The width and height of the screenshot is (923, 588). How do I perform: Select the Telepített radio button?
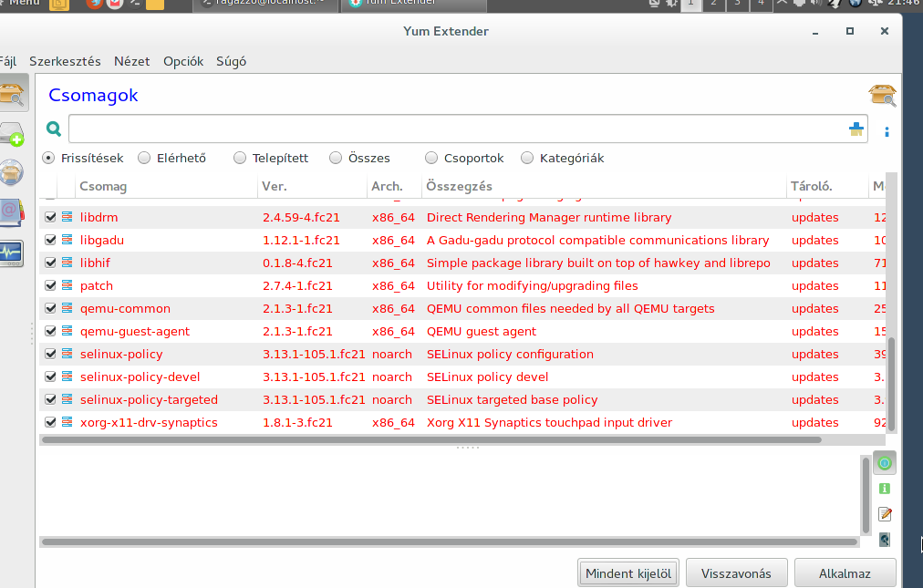(240, 158)
